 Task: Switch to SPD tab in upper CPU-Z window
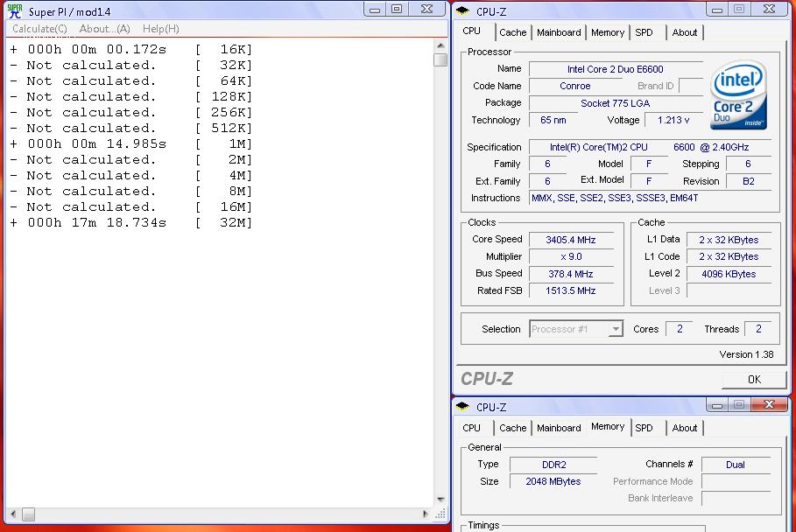[x=644, y=32]
